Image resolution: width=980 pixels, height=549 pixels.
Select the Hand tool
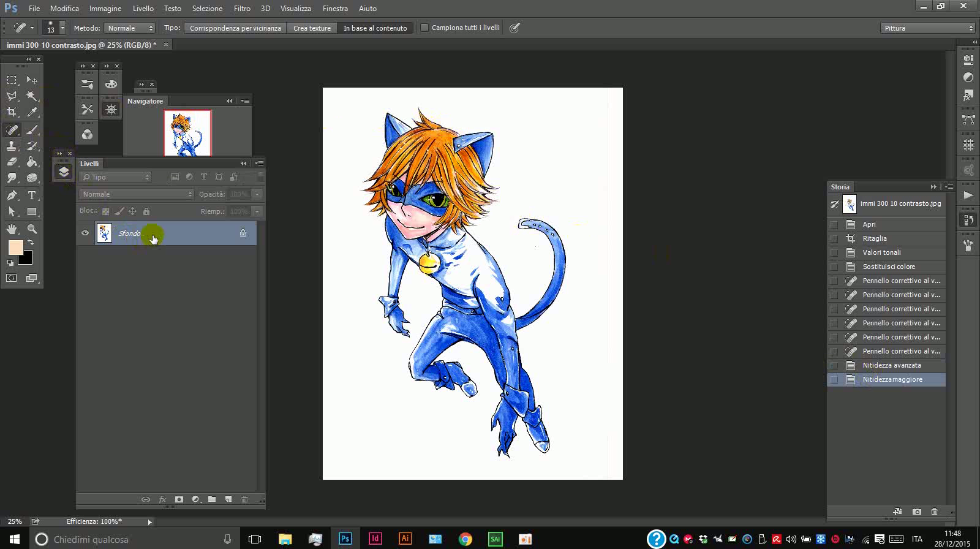click(12, 229)
